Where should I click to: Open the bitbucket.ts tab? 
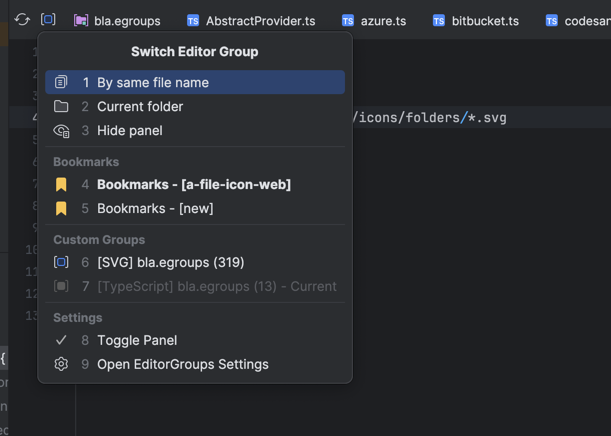click(476, 21)
